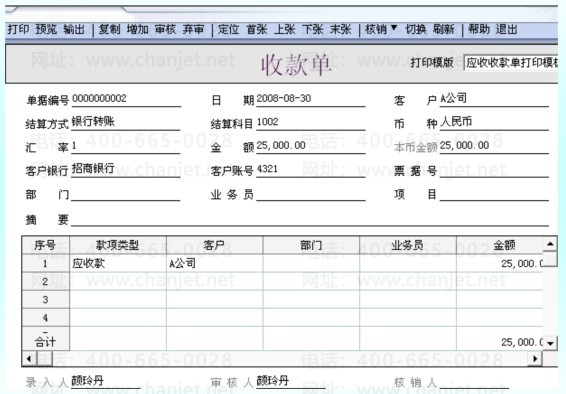Go to 首张 first document

(257, 29)
